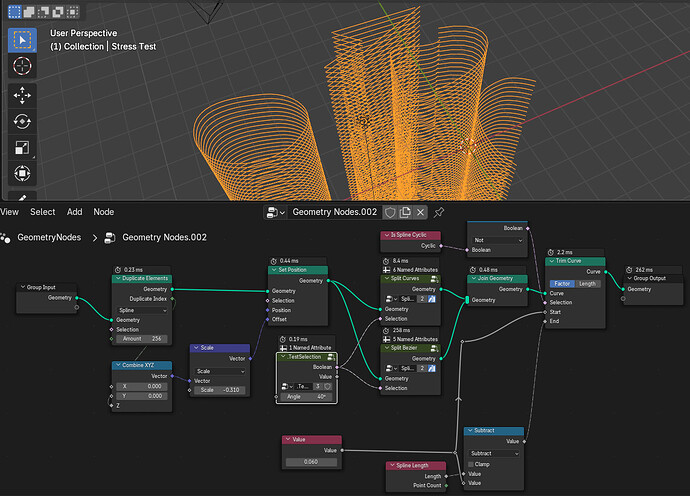Open the node tree browse icon in header
This screenshot has width=690, height=496.
(276, 213)
